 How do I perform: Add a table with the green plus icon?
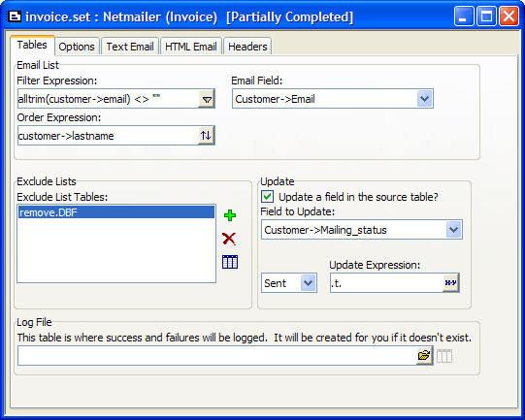click(x=230, y=215)
